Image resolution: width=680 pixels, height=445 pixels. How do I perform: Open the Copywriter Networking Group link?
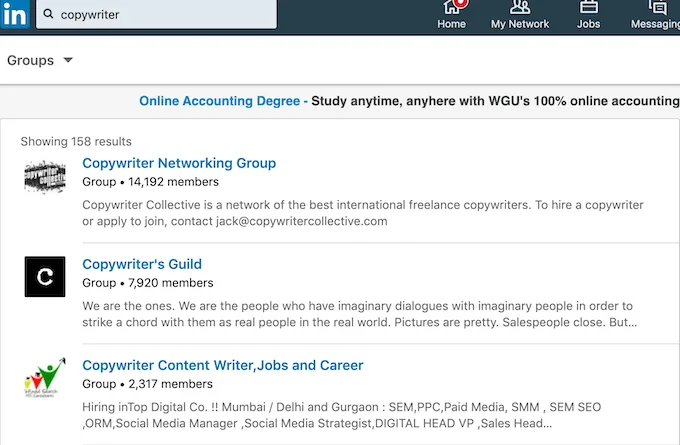179,163
